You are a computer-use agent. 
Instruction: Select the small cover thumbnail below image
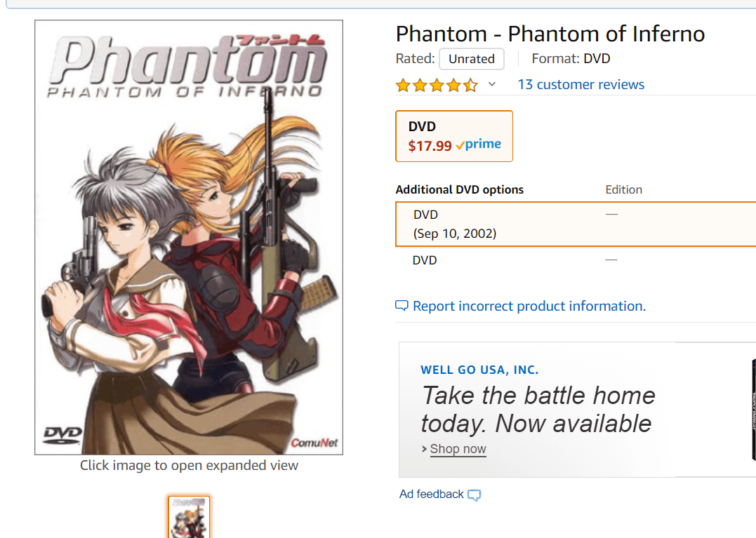[189, 517]
